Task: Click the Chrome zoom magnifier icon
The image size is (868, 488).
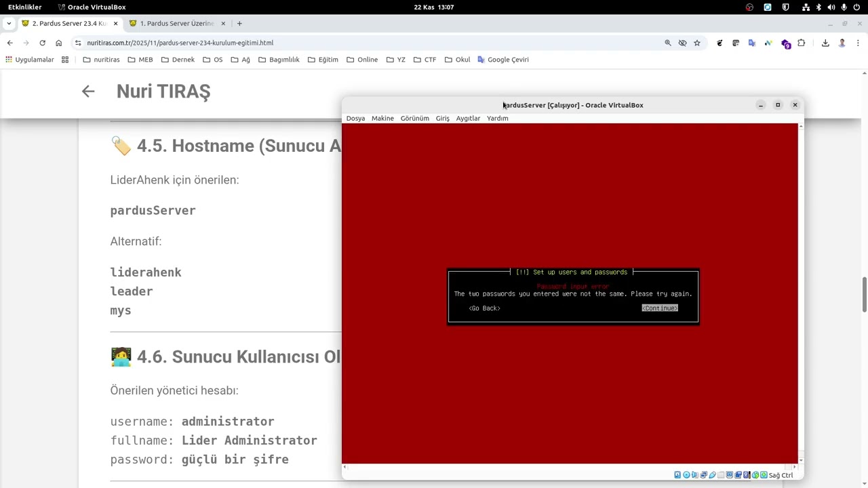Action: (668, 43)
